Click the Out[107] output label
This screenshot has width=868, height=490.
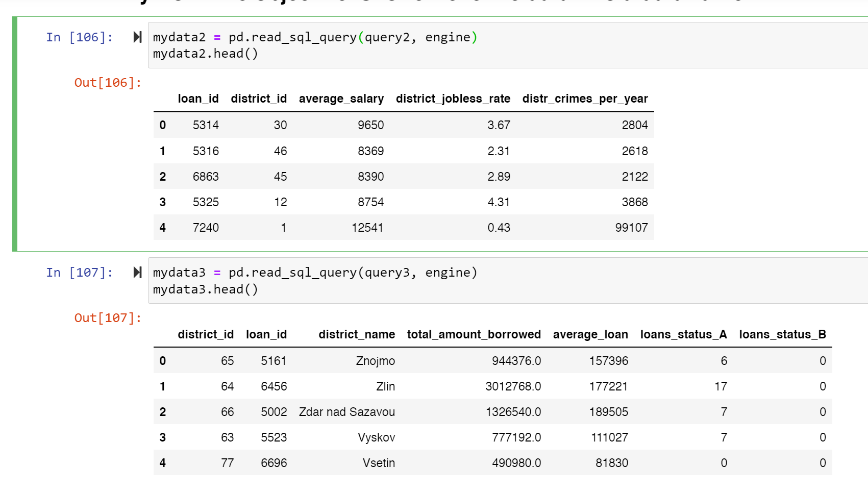pos(107,318)
